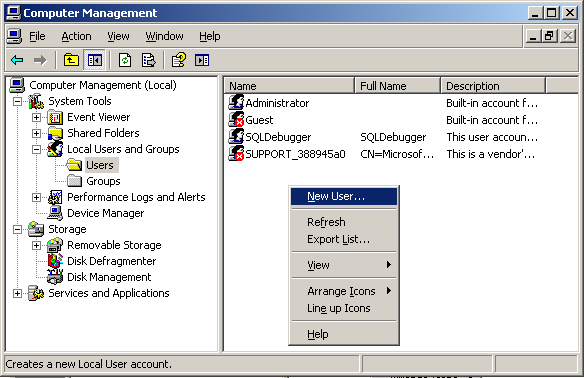Click the MMC console icon beside the File menu
This screenshot has width=584, height=378.
pyautogui.click(x=14, y=36)
